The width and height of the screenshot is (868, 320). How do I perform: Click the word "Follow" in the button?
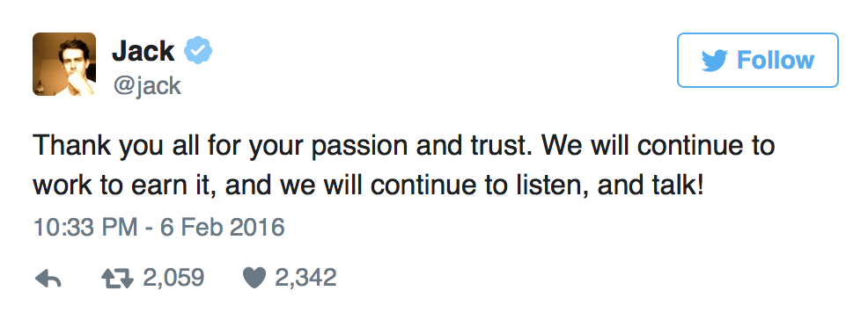[776, 61]
